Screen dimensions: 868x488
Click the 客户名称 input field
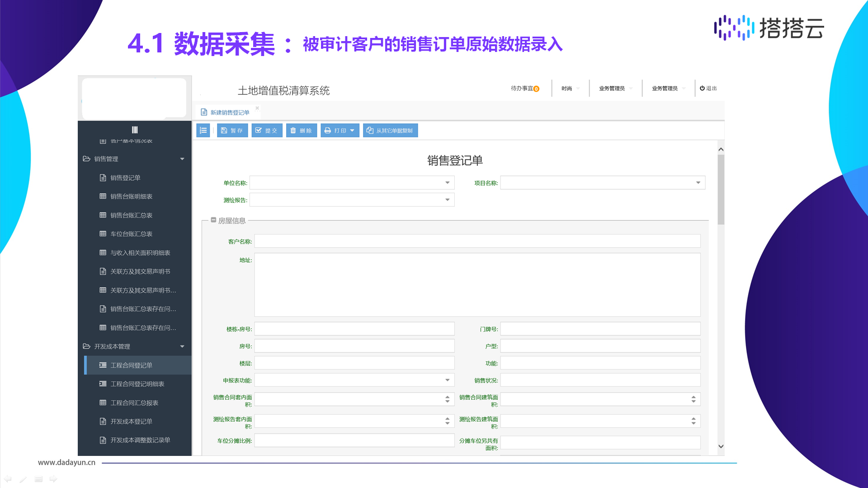(x=477, y=241)
